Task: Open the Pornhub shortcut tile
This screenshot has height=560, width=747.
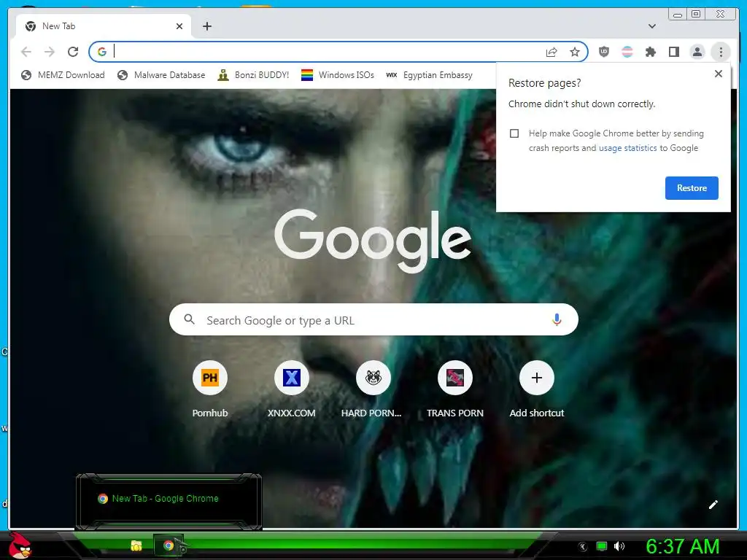Action: point(210,389)
